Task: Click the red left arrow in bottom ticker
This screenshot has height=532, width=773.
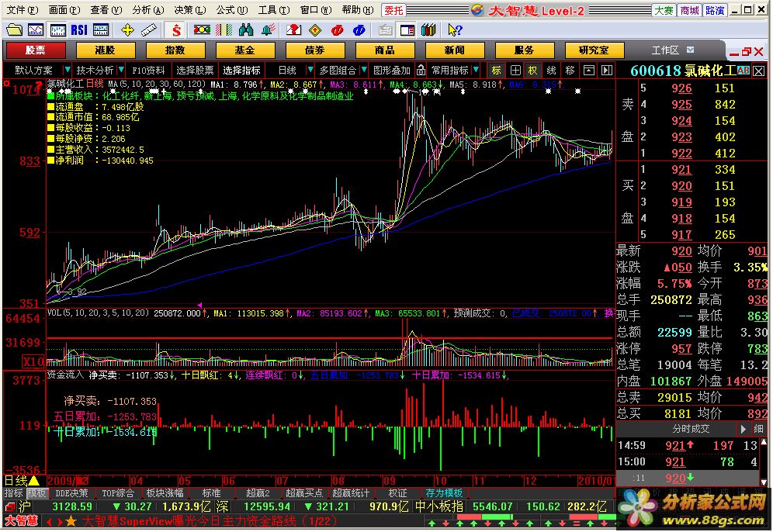Action: tap(50, 521)
